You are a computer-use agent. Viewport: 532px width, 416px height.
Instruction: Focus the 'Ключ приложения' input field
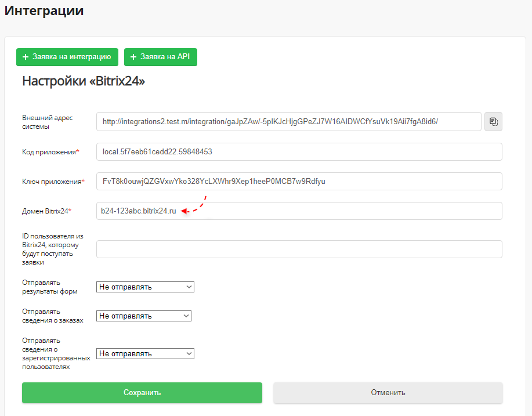[299, 181]
